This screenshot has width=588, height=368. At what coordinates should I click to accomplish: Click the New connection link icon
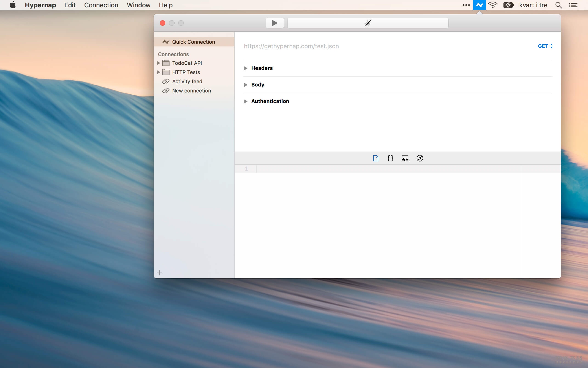166,91
